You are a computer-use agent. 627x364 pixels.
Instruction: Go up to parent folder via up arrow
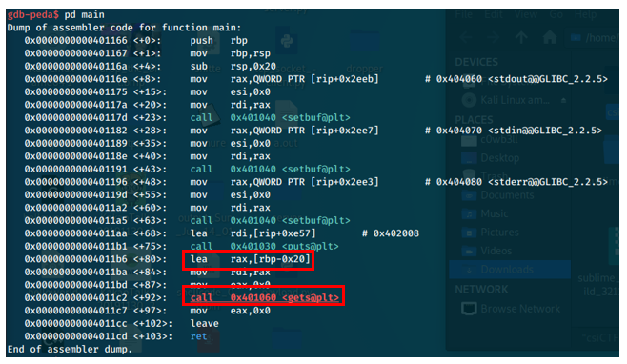[520, 37]
